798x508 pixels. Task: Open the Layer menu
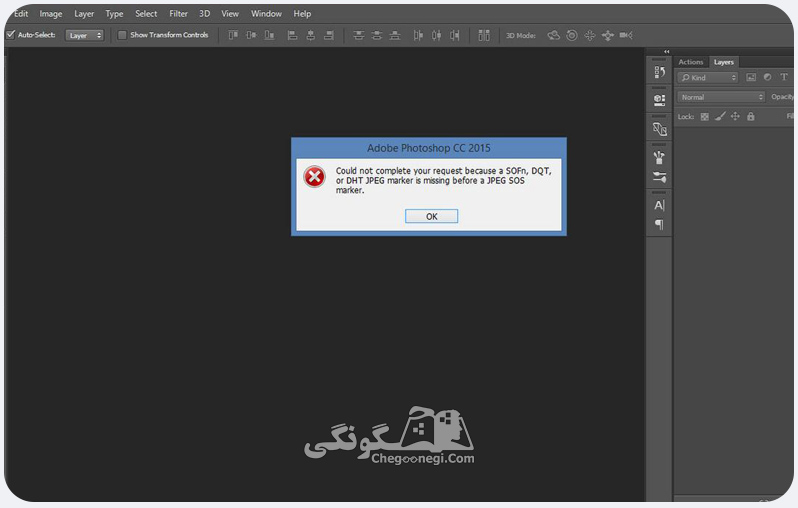tap(84, 14)
